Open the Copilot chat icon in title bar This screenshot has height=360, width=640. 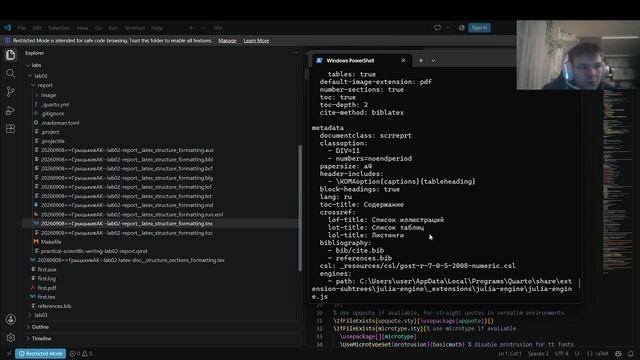pos(437,28)
